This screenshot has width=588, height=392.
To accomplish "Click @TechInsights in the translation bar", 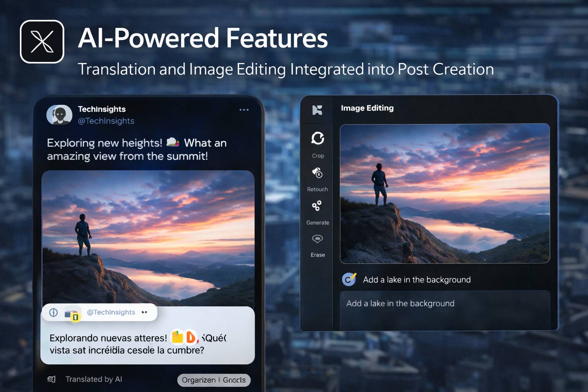I will click(x=111, y=312).
